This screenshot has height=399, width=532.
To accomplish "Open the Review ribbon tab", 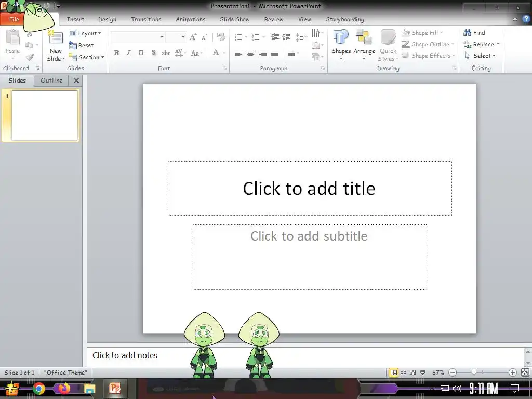I will [273, 19].
